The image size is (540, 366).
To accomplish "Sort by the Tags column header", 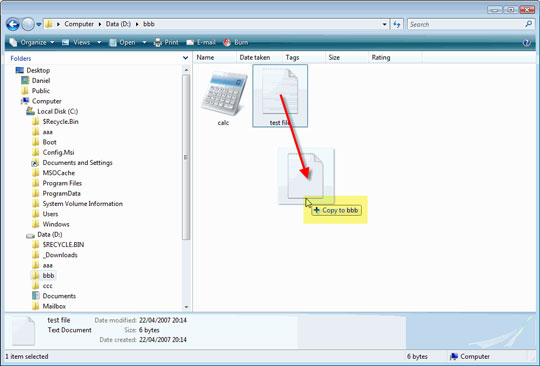I will (303, 57).
